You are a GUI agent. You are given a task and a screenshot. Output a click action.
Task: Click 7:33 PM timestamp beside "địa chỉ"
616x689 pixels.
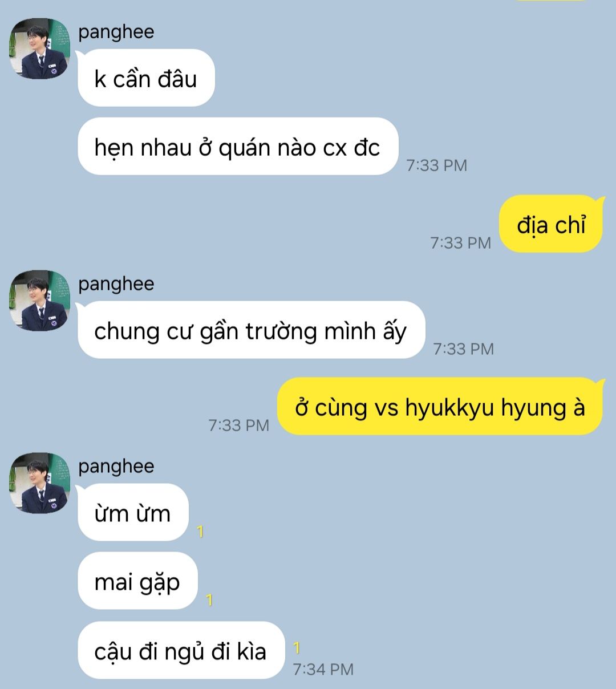tap(461, 243)
